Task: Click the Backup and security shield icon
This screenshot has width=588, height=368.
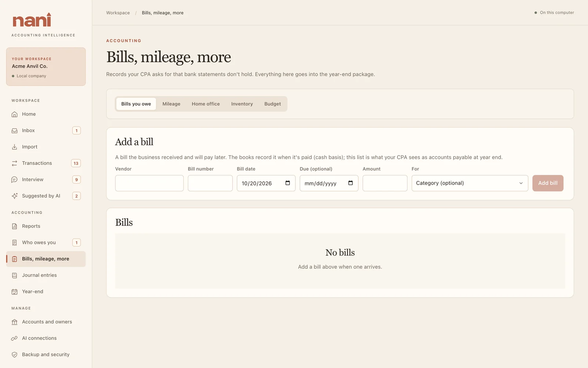Action: (14, 354)
